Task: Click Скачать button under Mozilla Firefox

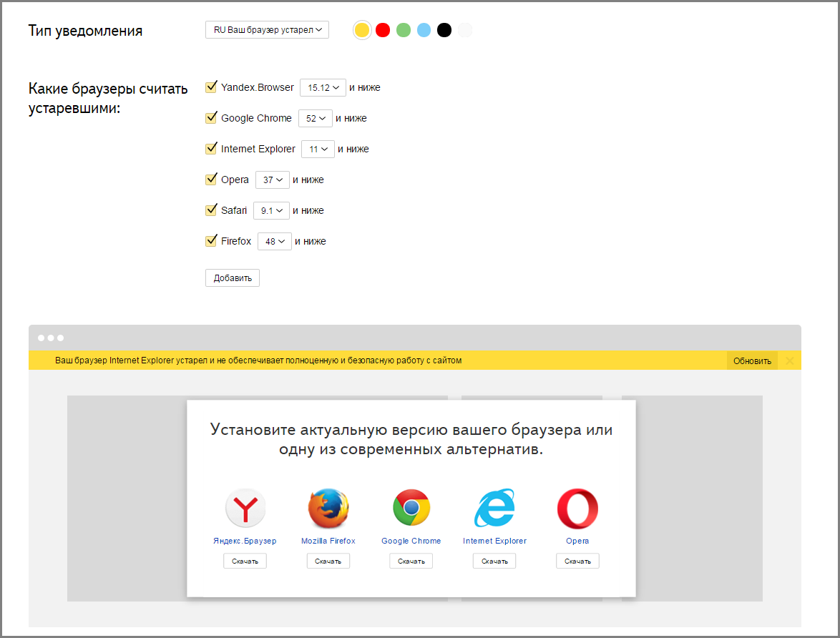Action: (x=328, y=561)
